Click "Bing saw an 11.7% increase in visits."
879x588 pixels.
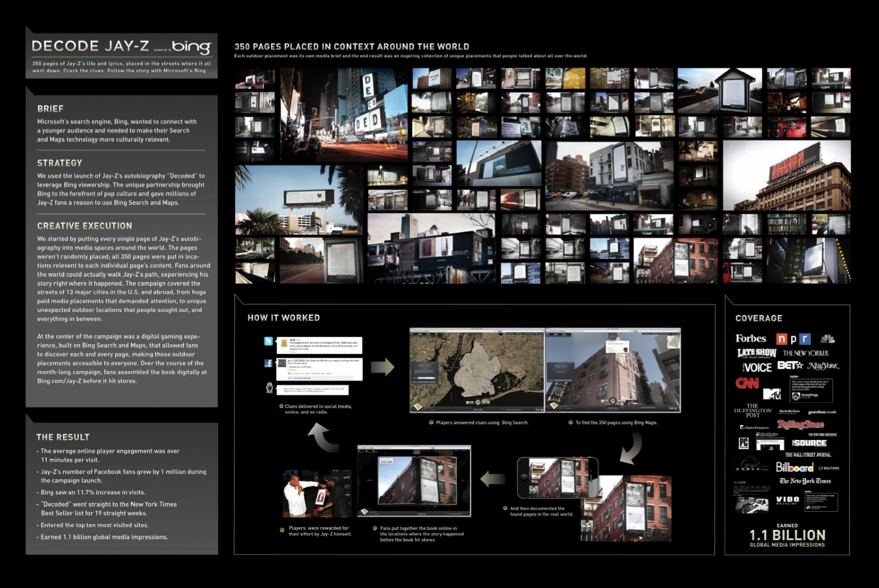93,492
